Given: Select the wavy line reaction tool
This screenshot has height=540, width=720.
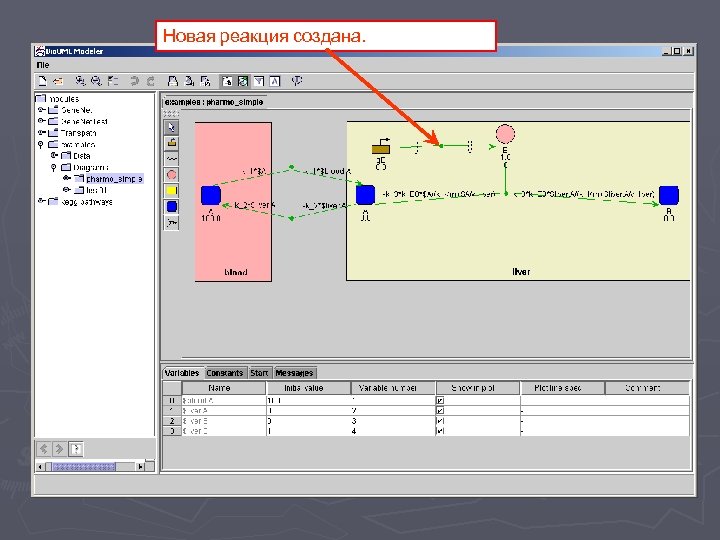Looking at the screenshot, I should 172,159.
